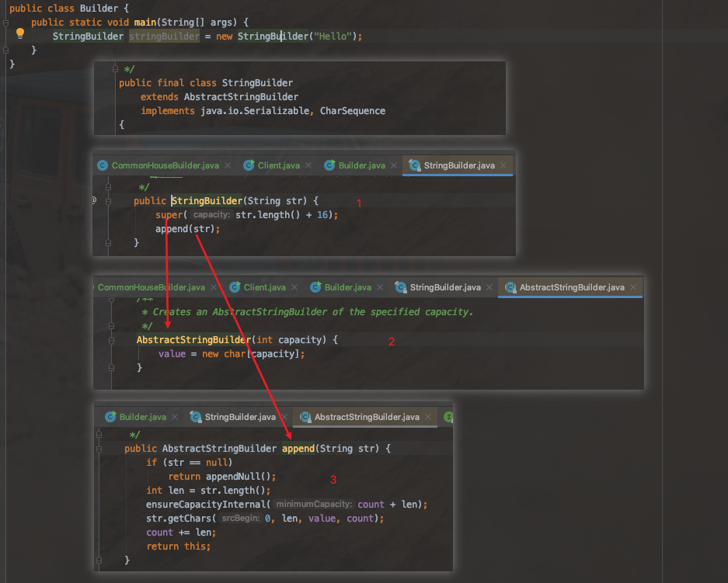
Task: Toggle fold marker beside the */ above StringBuilder class
Action: [x=115, y=69]
